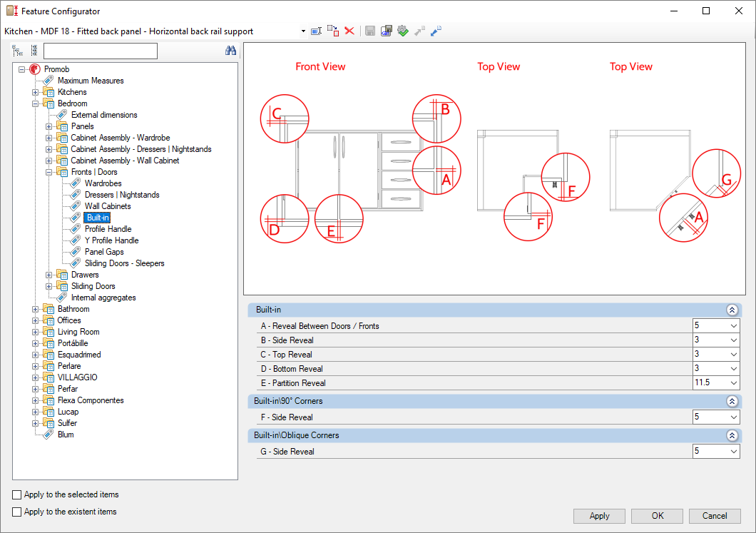The image size is (756, 533).
Task: Select the Offices tree item
Action: pos(69,320)
